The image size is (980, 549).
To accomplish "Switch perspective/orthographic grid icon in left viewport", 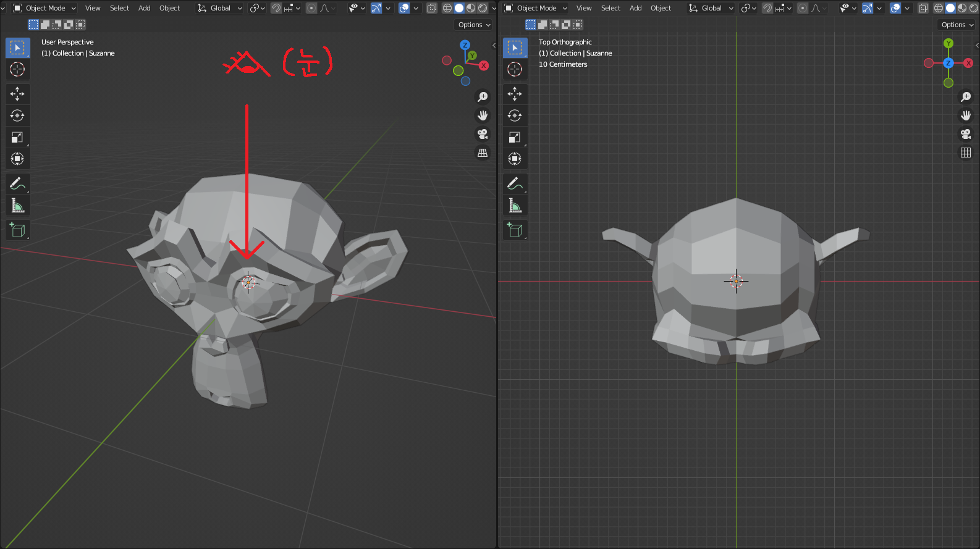I will [483, 153].
